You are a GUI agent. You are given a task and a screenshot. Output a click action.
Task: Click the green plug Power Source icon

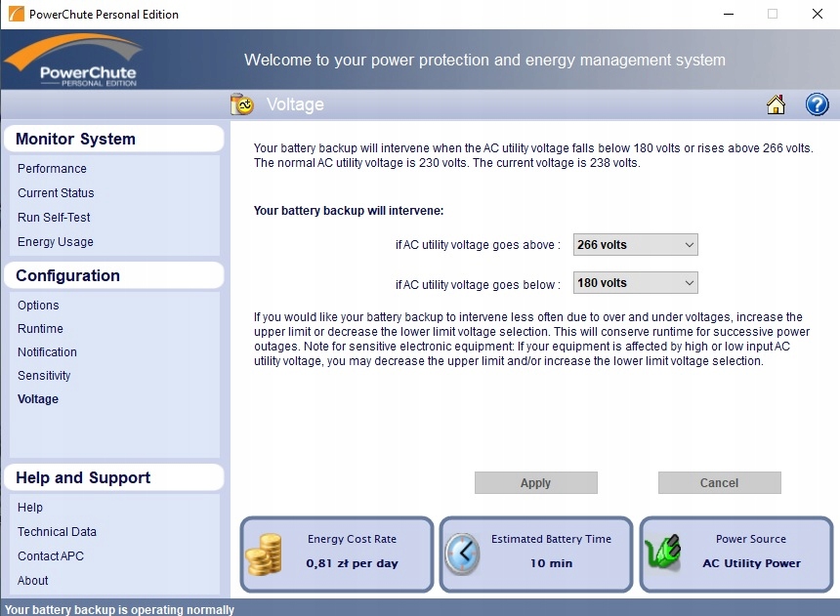(663, 552)
